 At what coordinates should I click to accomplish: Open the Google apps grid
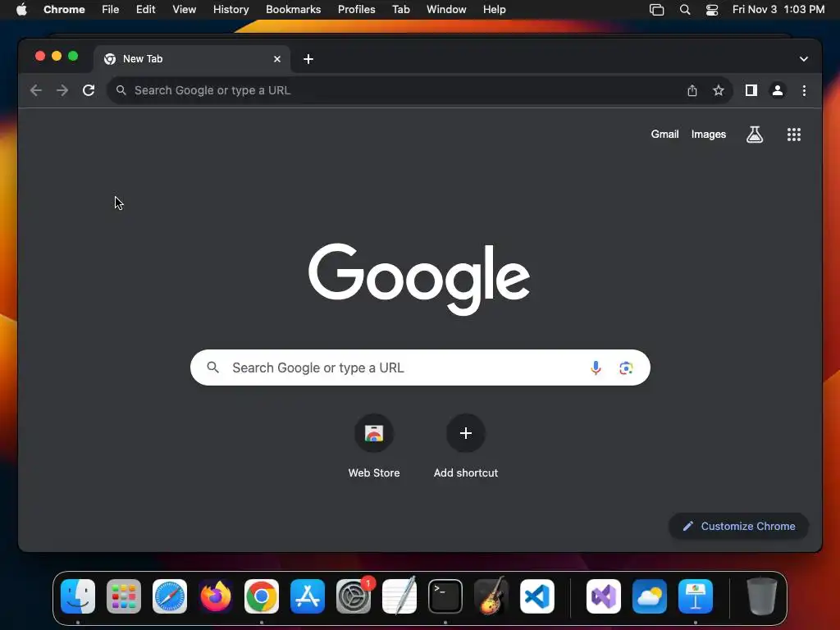(x=794, y=135)
